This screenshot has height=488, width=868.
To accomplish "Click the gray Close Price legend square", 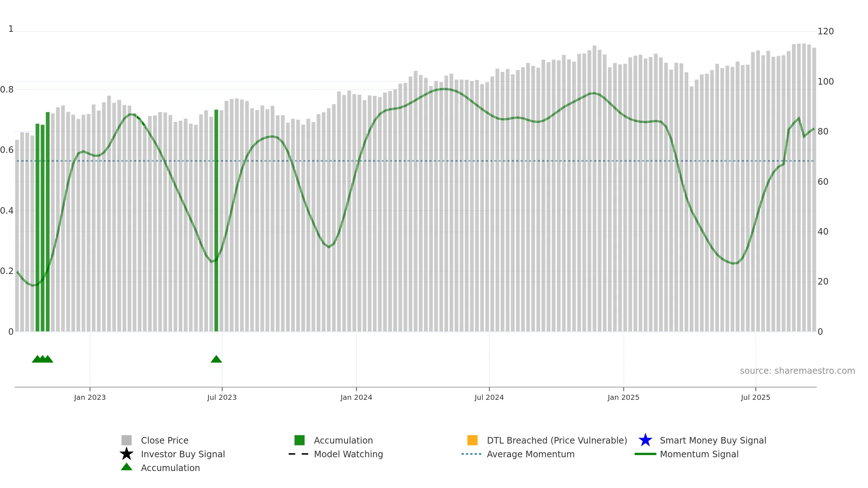I will [x=127, y=440].
